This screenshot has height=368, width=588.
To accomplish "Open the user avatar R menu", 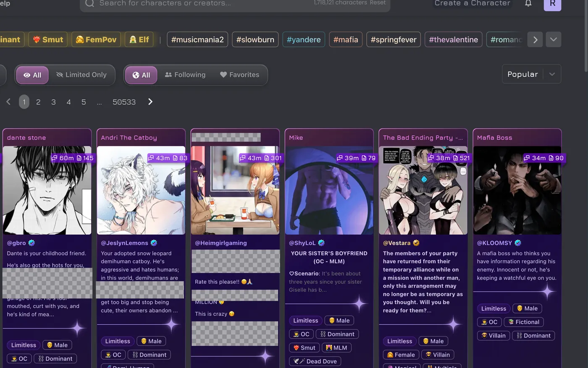I will [x=552, y=4].
